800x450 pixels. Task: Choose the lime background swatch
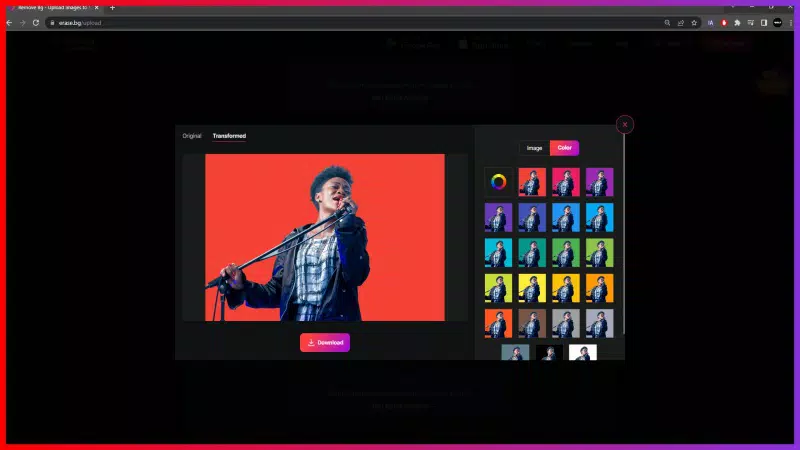point(498,288)
